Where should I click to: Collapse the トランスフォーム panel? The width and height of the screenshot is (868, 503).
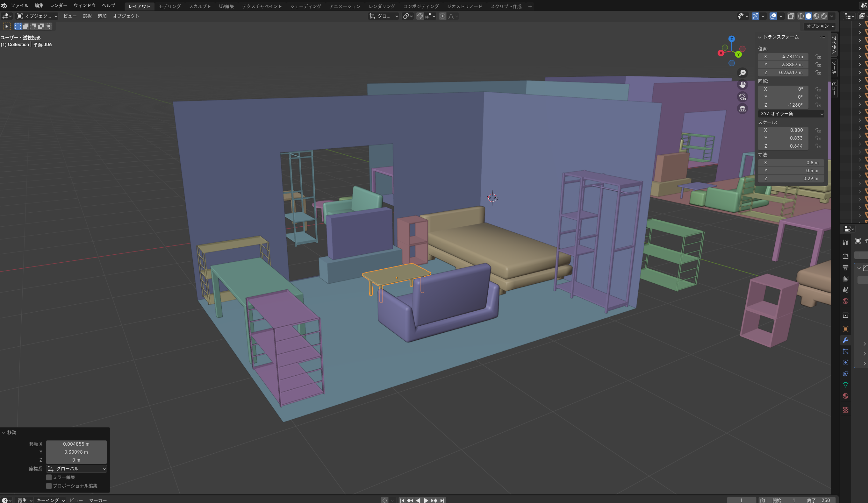759,37
